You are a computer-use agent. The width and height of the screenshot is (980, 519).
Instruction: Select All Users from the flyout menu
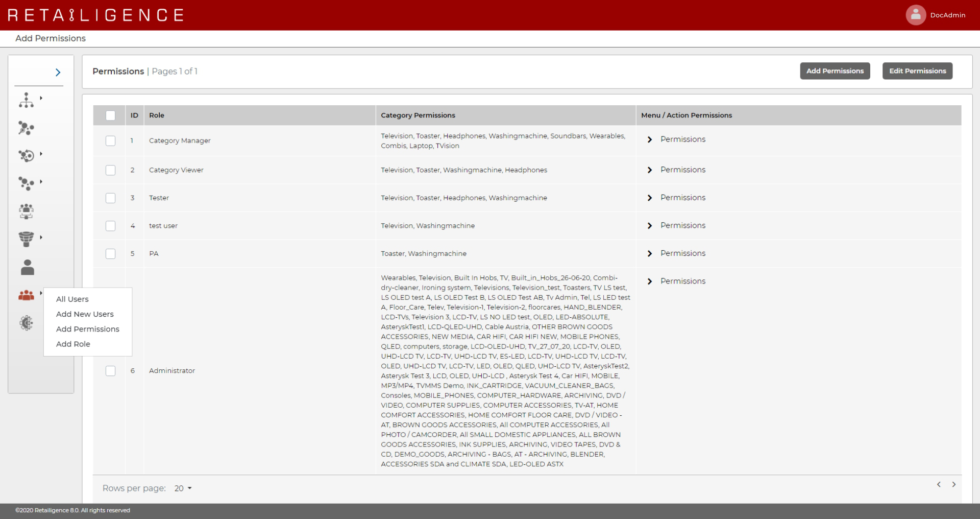(72, 299)
